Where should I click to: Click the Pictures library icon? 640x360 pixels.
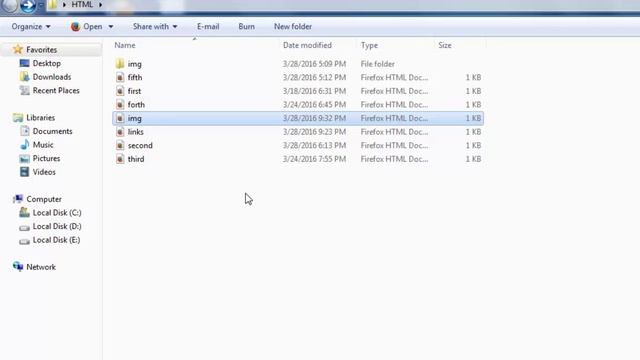tap(24, 158)
